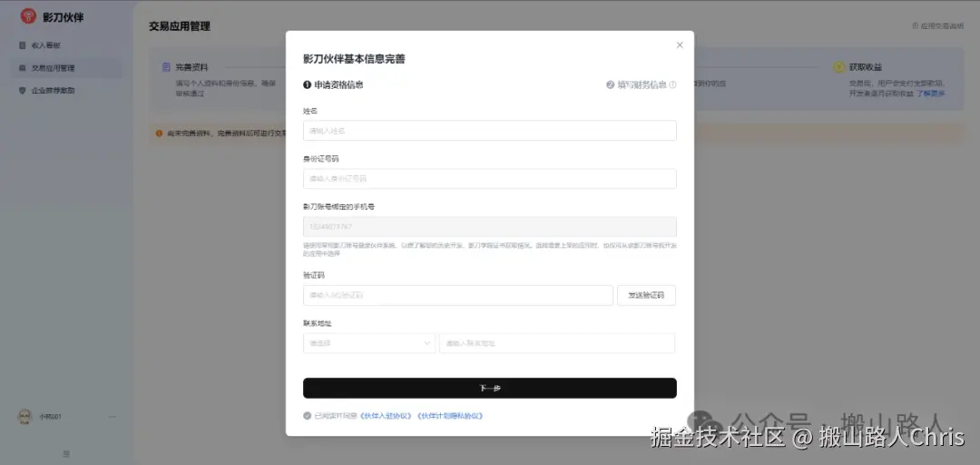Screen dimensions: 980x465
Task: Click the 完善资料 step clipboard icon
Action: tap(166, 67)
